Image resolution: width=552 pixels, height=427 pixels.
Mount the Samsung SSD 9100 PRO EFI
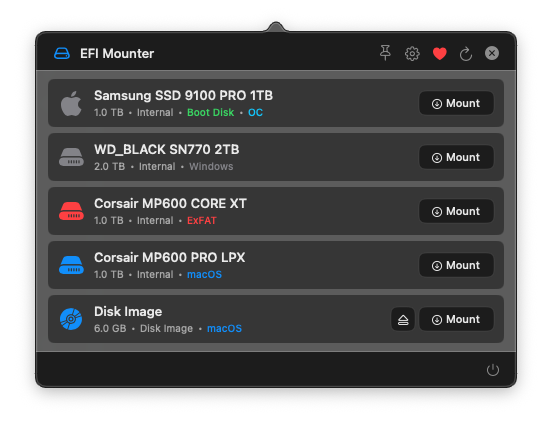click(x=456, y=103)
